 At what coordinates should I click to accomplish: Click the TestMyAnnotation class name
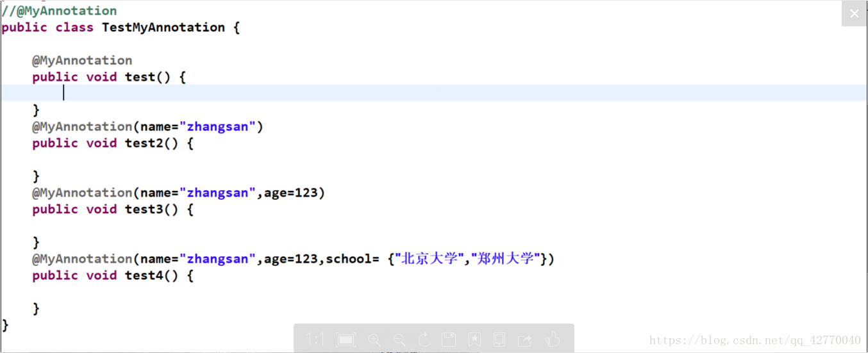[163, 28]
